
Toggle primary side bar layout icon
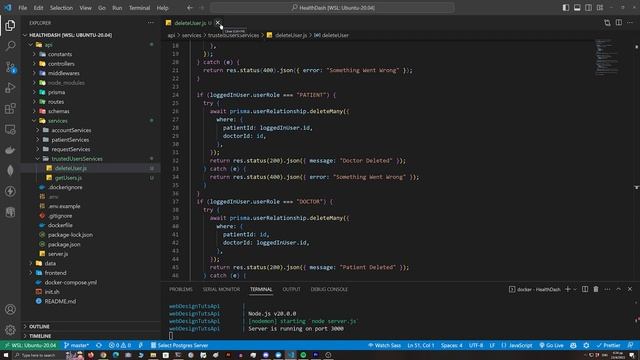[566, 7]
